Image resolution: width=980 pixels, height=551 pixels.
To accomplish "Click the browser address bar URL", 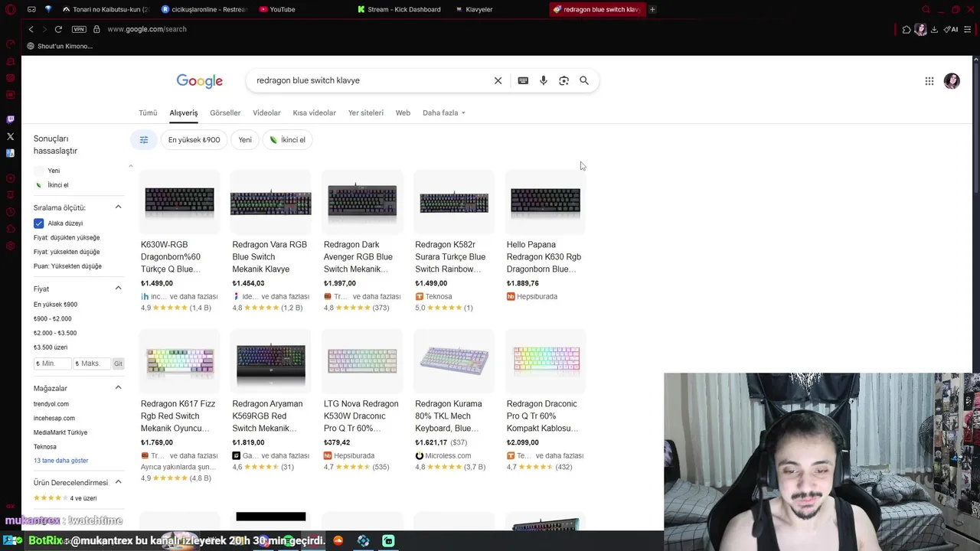I will click(x=147, y=29).
